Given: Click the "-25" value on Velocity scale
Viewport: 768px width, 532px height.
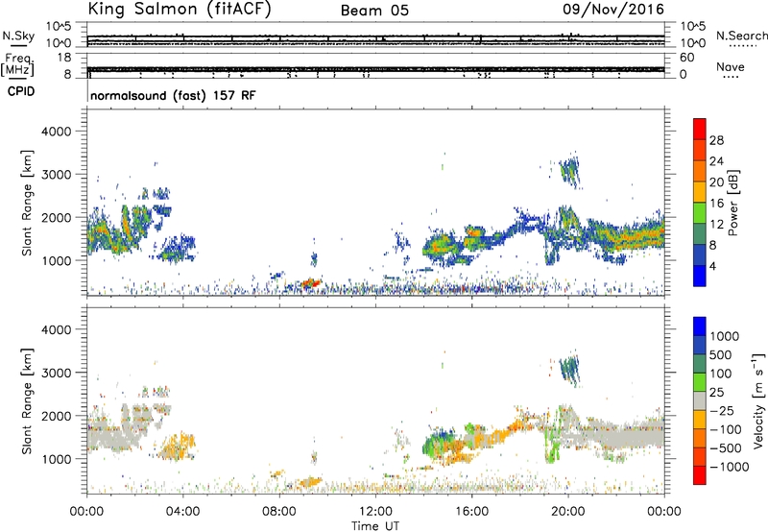Looking at the screenshot, I should coord(722,411).
